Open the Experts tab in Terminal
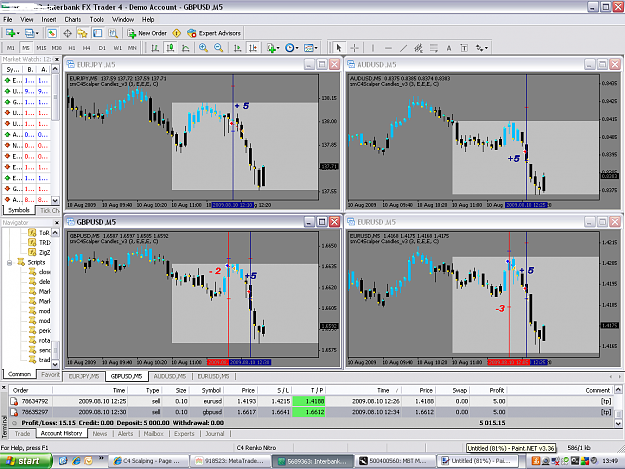 click(x=184, y=434)
